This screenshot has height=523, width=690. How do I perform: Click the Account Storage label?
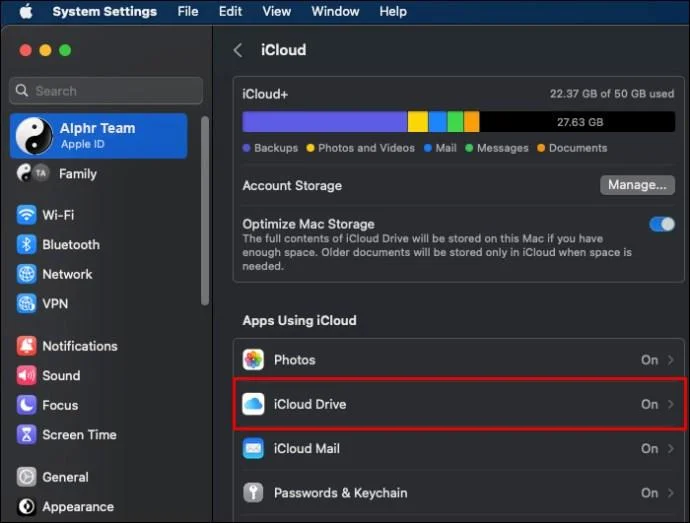(292, 186)
